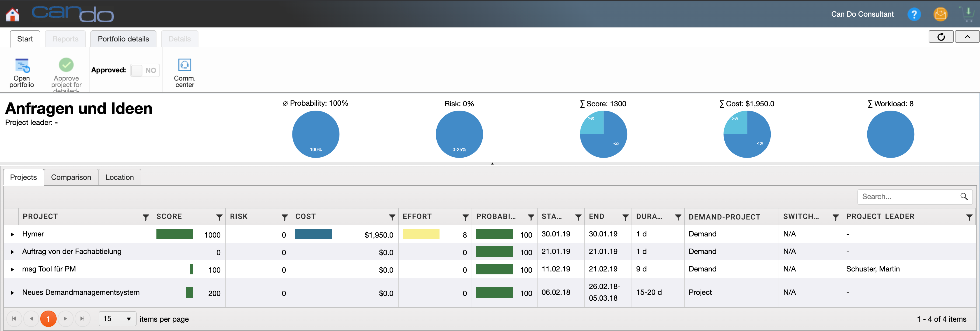Open the EFFORT column filter

pyautogui.click(x=465, y=217)
